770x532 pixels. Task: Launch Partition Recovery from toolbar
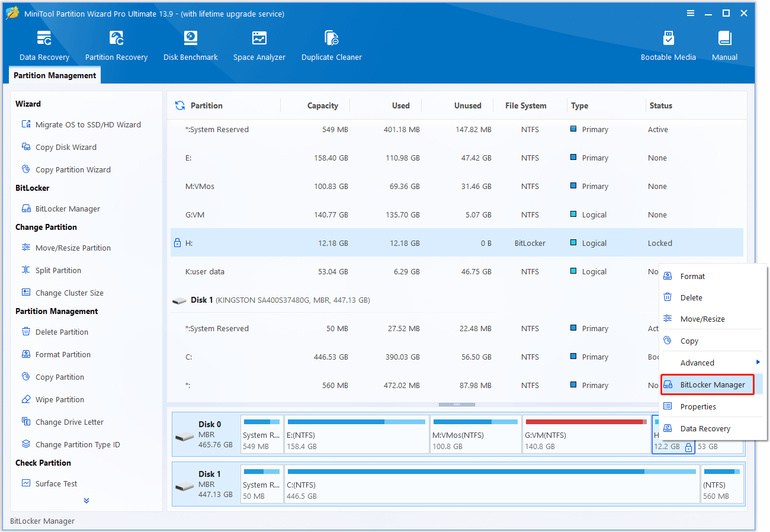116,46
